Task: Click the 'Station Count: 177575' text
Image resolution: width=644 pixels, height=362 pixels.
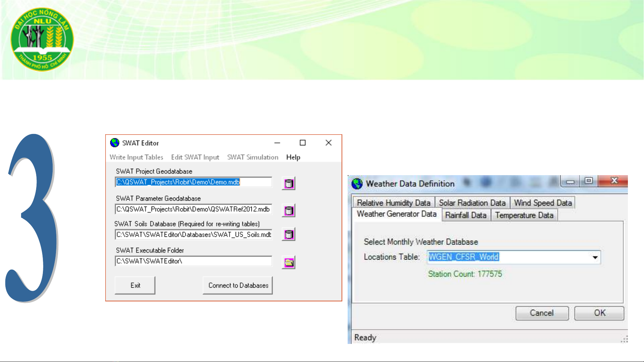Action: (x=465, y=274)
